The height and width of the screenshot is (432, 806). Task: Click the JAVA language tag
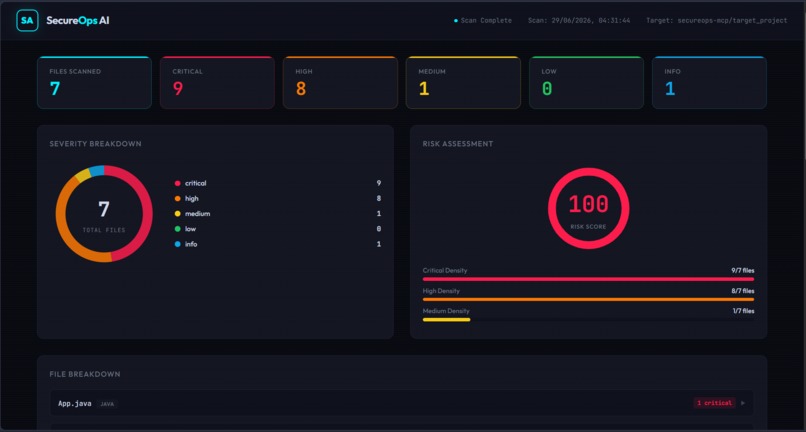click(107, 404)
